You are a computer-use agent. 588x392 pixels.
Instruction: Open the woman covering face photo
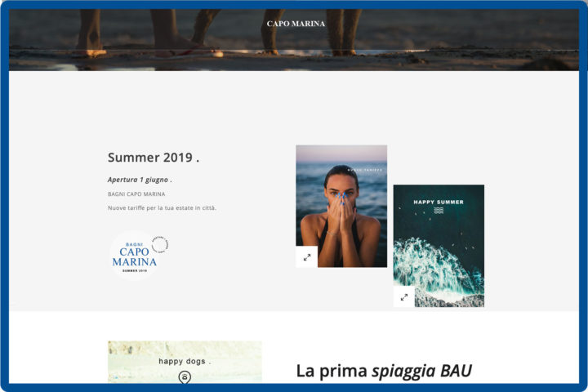(341, 206)
